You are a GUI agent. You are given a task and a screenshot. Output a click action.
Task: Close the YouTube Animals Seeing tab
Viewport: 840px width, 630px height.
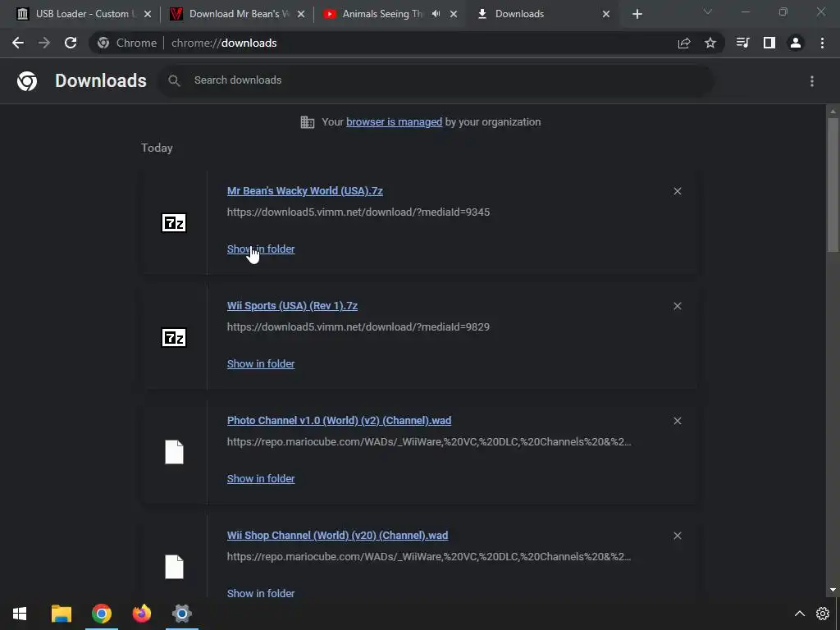coord(454,14)
